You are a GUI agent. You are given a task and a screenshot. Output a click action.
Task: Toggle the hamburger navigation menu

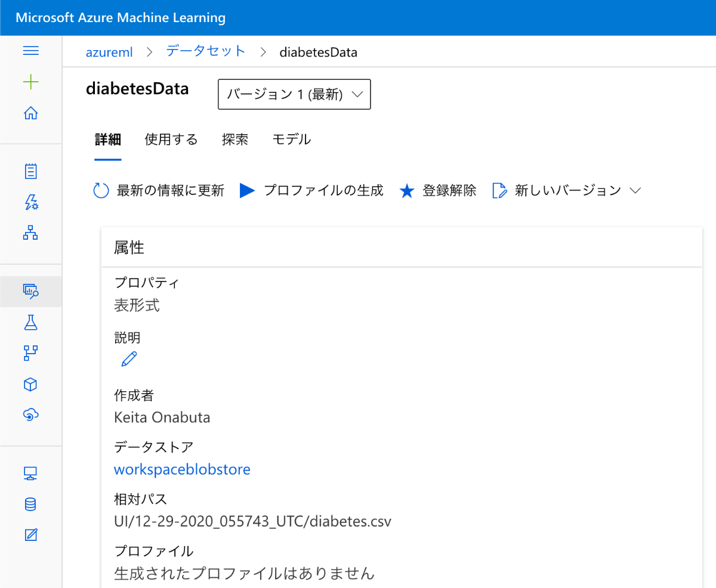[x=30, y=51]
